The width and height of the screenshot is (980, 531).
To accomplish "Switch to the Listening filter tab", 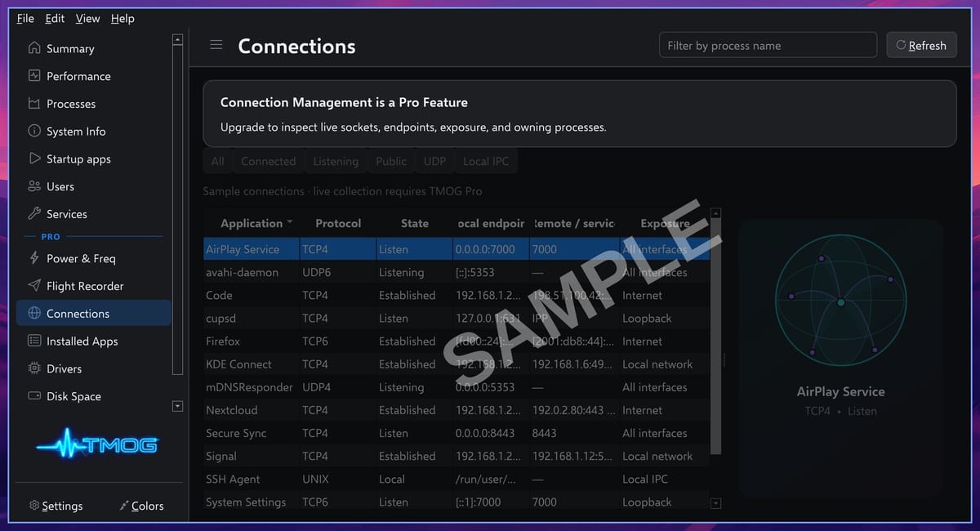I will 336,162.
